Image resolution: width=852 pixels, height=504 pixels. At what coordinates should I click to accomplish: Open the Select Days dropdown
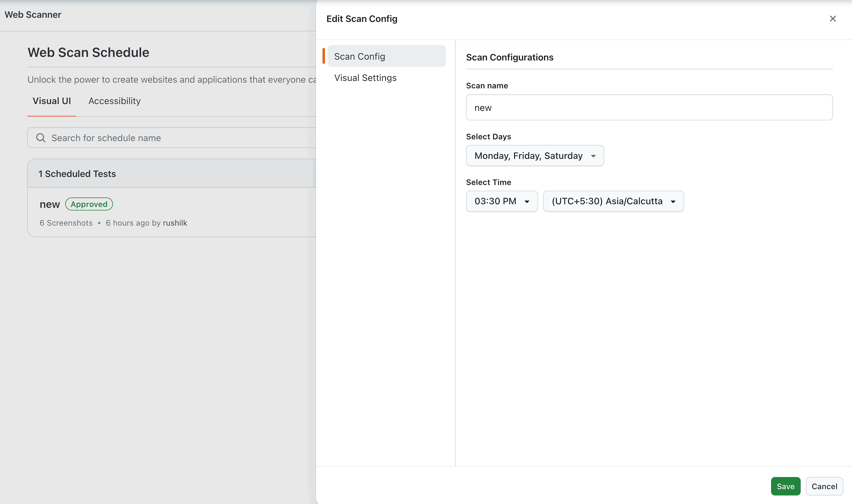pyautogui.click(x=535, y=156)
